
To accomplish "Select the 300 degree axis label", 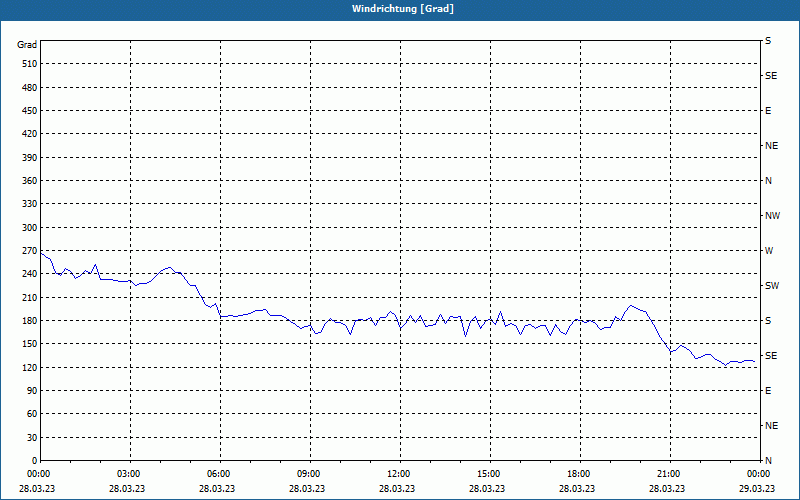I will point(30,228).
